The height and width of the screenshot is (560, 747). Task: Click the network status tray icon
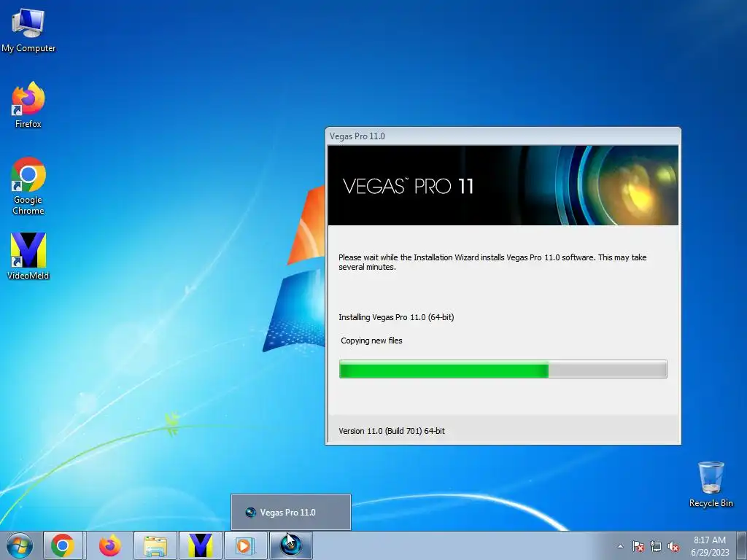656,546
